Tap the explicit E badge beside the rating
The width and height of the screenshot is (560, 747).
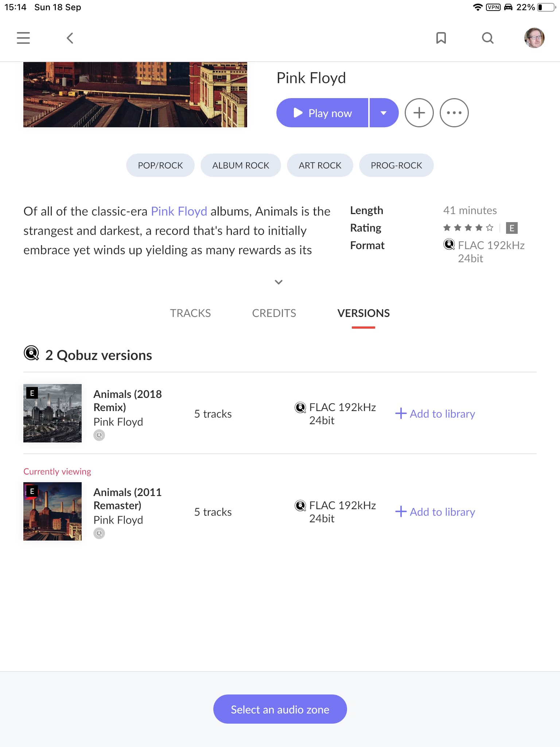click(512, 228)
